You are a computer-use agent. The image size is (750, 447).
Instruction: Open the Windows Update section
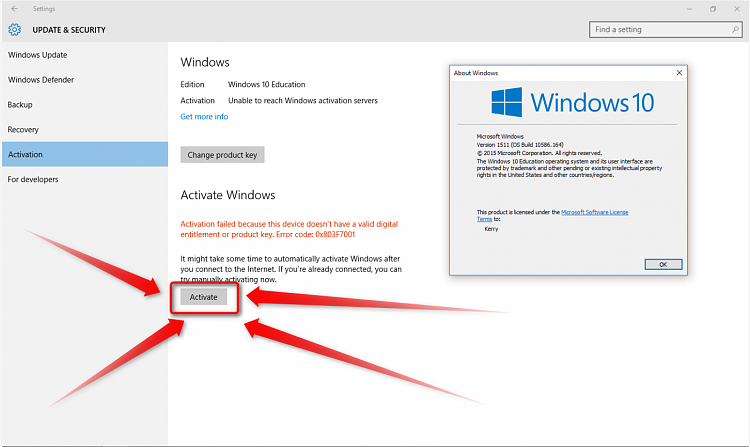pyautogui.click(x=85, y=55)
